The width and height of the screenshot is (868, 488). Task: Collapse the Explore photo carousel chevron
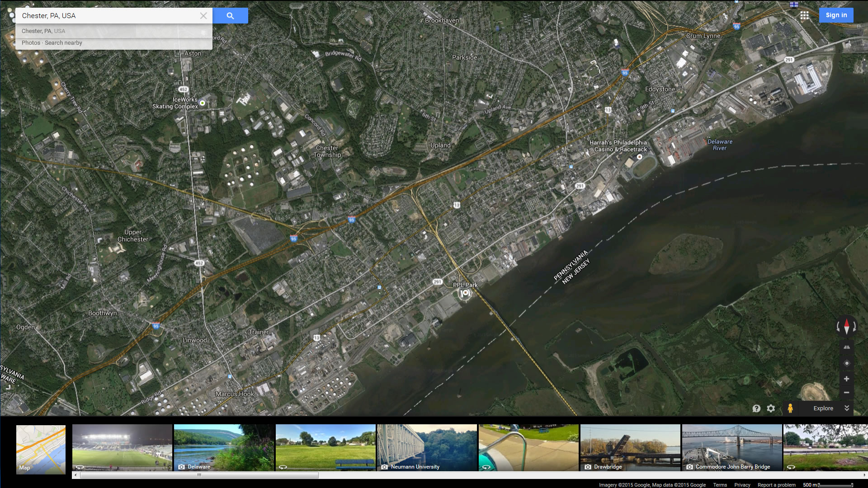pos(847,408)
